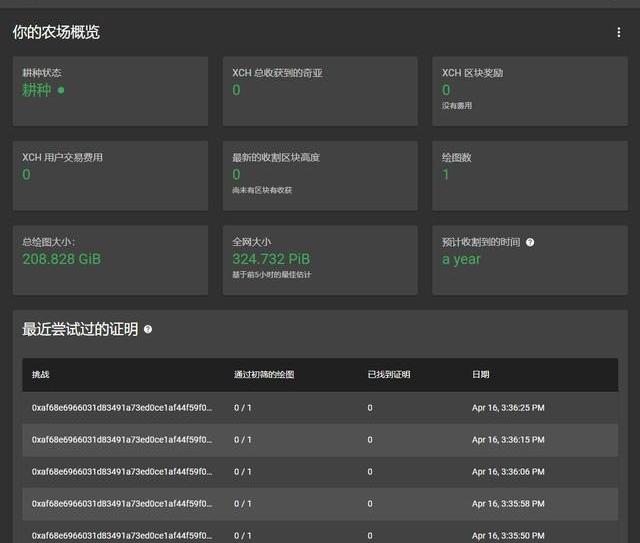This screenshot has width=640, height=543.
Task: Click the XCH 区块奖励 card
Action: [525, 90]
